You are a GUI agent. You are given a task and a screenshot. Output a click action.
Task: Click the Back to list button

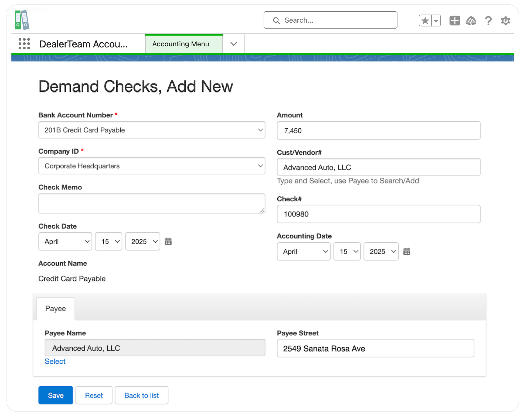[141, 395]
